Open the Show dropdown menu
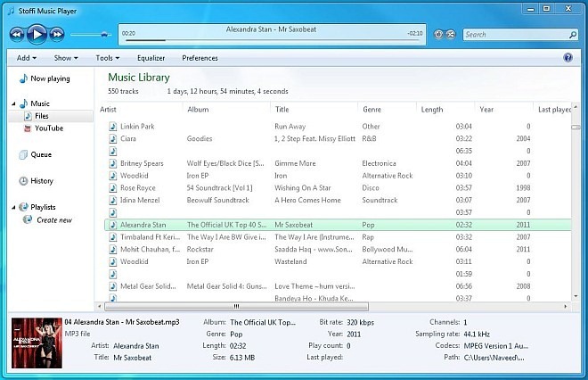588x380 pixels. [x=66, y=58]
